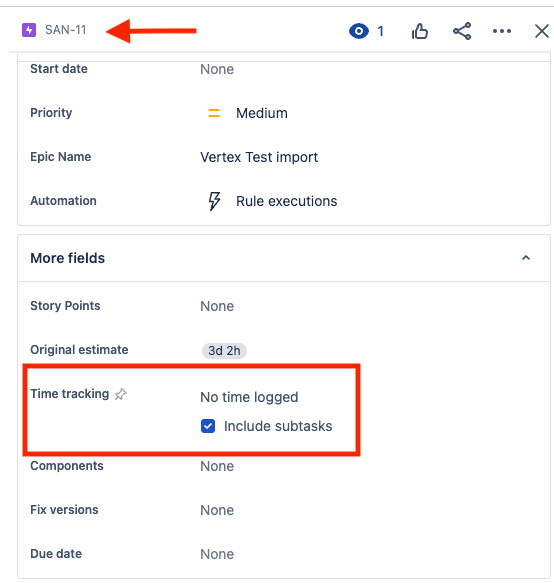The width and height of the screenshot is (554, 583).
Task: Click No time logged to log work
Action: coord(249,397)
